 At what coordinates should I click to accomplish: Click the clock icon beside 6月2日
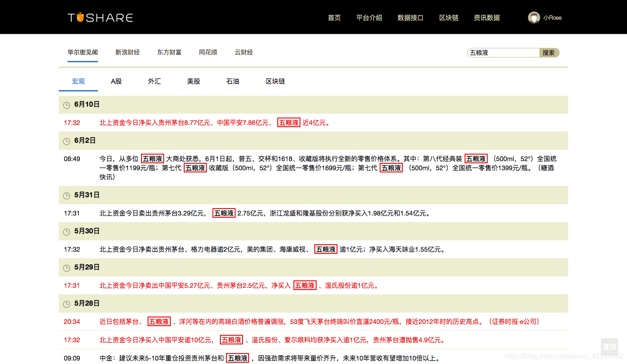click(x=67, y=141)
